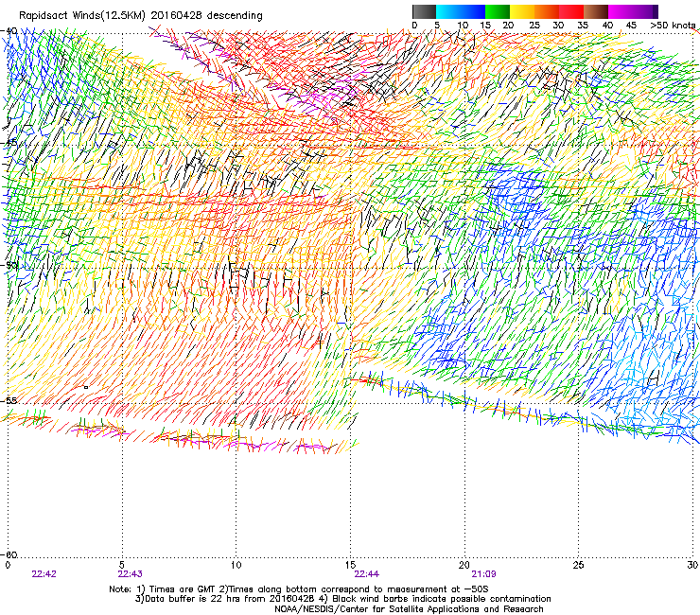Click the latitude '-55' axis label

click(x=9, y=400)
